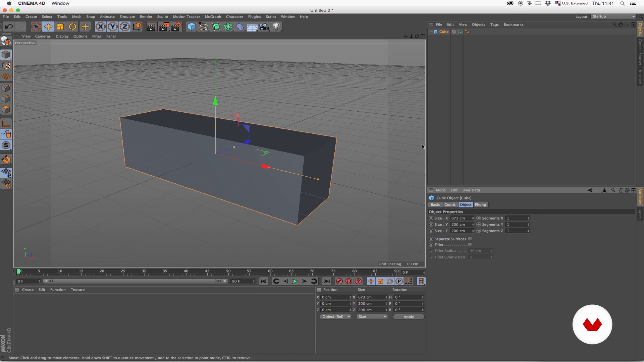Image resolution: width=644 pixels, height=362 pixels.
Task: Toggle Y-axis lock
Action: coord(113,27)
